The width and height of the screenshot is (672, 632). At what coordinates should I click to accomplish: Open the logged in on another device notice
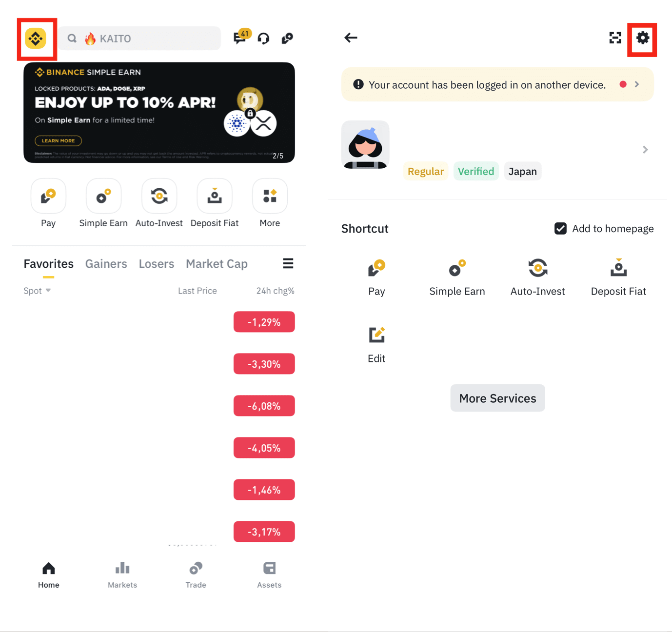point(497,84)
